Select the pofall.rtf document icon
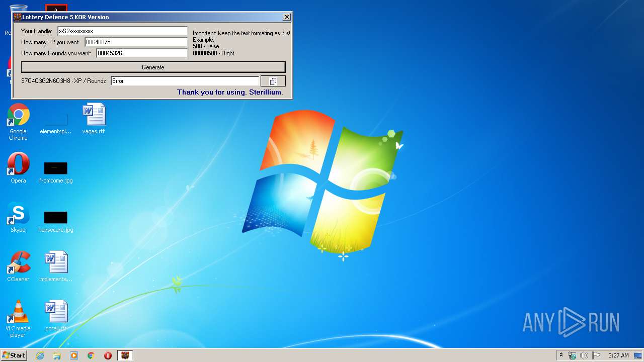This screenshot has height=362, width=644. (x=56, y=316)
